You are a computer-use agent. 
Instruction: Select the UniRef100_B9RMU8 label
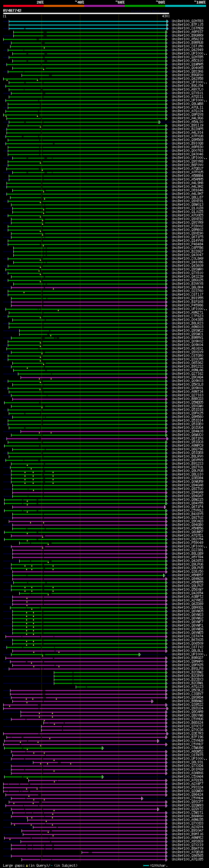click(x=187, y=43)
